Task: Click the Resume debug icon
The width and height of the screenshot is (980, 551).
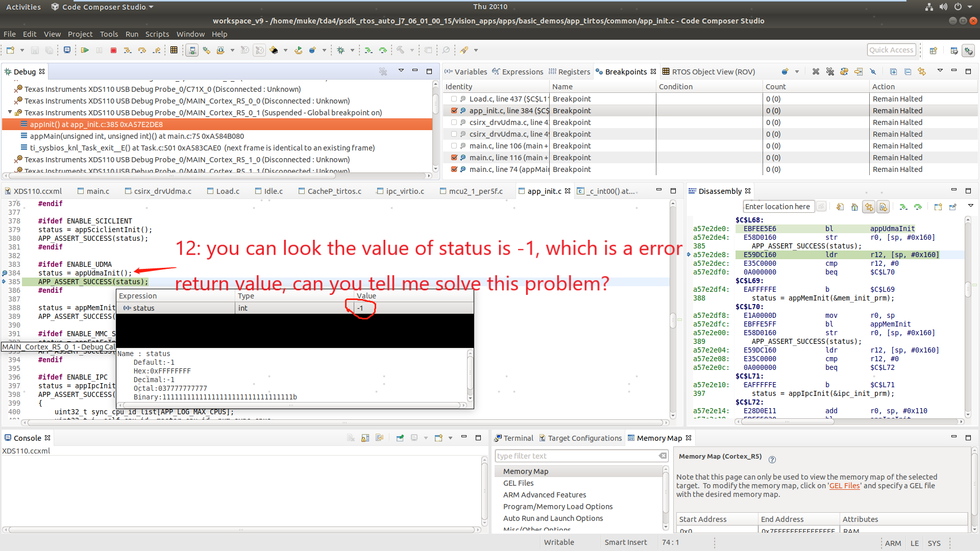Action: (x=85, y=50)
